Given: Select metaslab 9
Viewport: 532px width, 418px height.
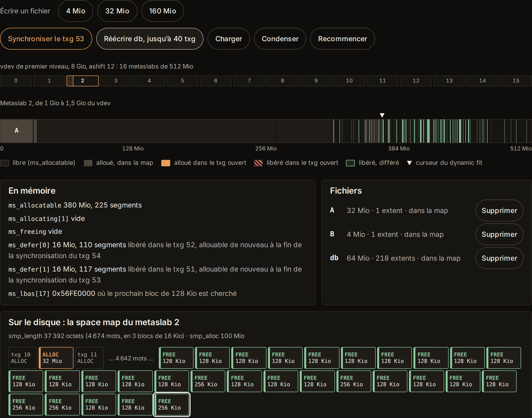Looking at the screenshot, I should [x=316, y=81].
